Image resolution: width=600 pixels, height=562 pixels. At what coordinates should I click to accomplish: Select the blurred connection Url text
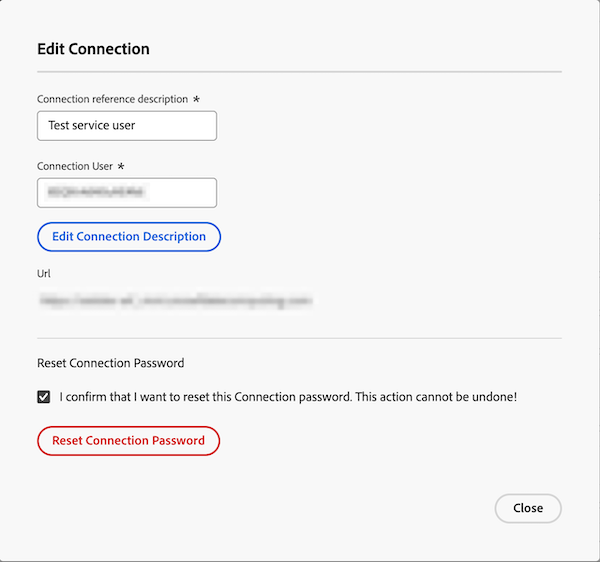pyautogui.click(x=176, y=299)
